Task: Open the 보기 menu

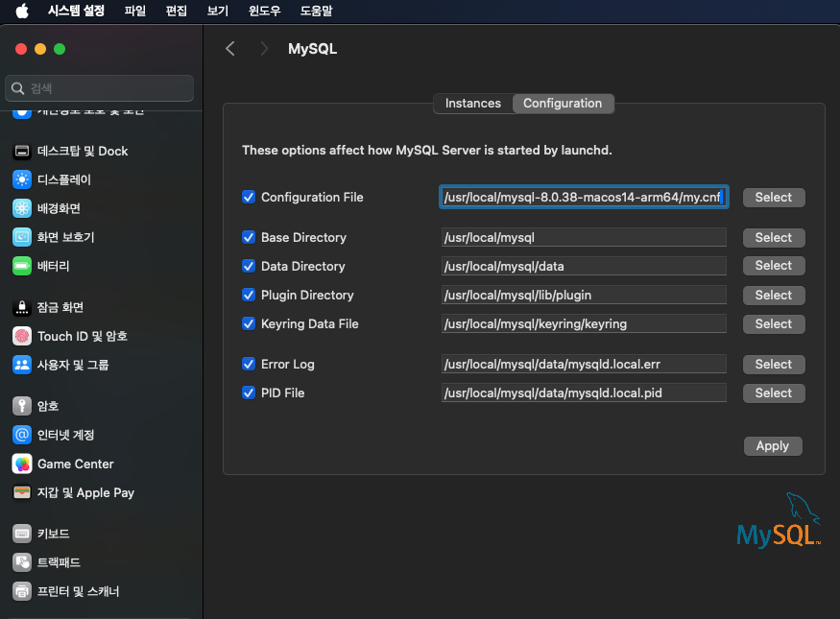Action: (x=218, y=11)
